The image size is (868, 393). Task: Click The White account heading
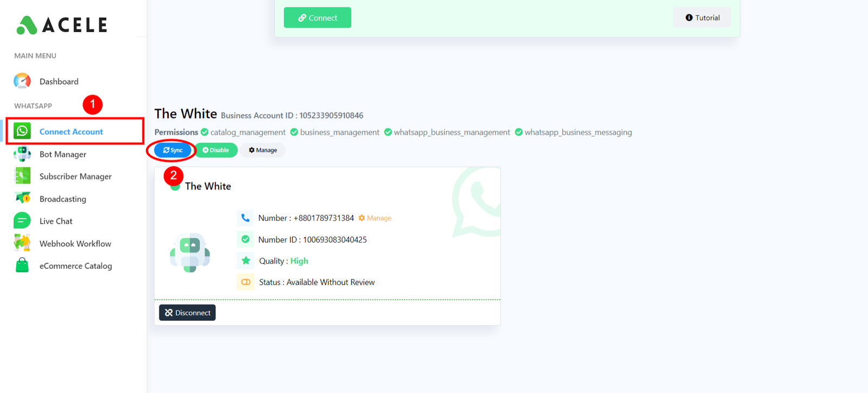point(186,113)
